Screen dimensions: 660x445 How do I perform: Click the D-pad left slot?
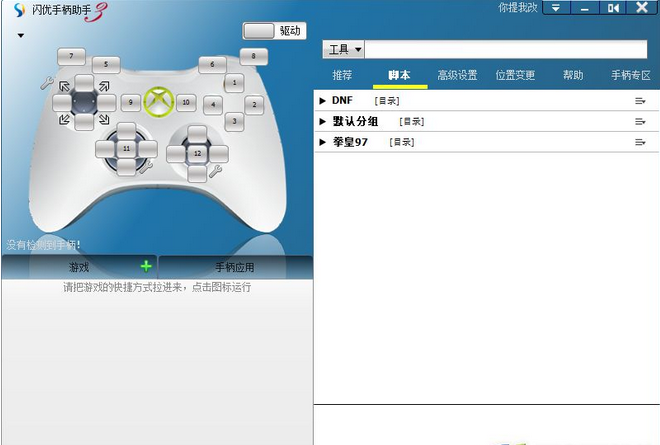[62, 103]
